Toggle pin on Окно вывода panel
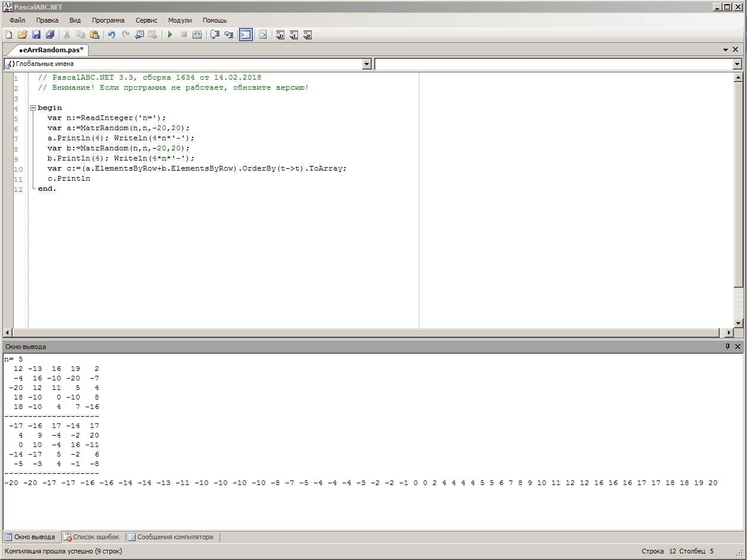747x560 pixels. tap(727, 347)
